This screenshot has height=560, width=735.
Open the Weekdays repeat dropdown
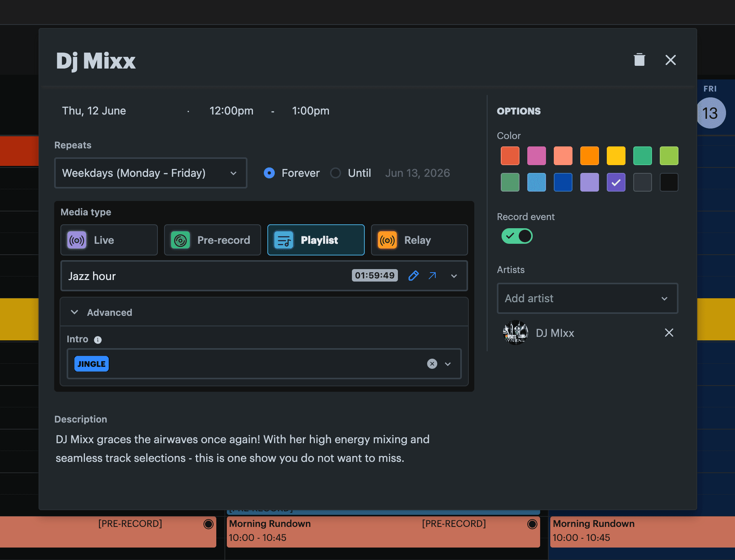pyautogui.click(x=150, y=173)
